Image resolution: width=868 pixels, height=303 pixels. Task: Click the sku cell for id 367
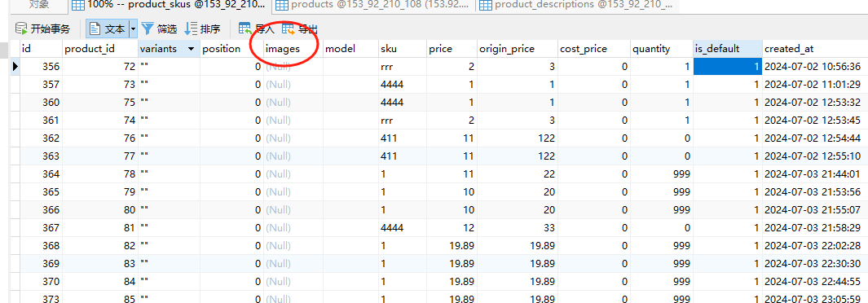click(403, 228)
